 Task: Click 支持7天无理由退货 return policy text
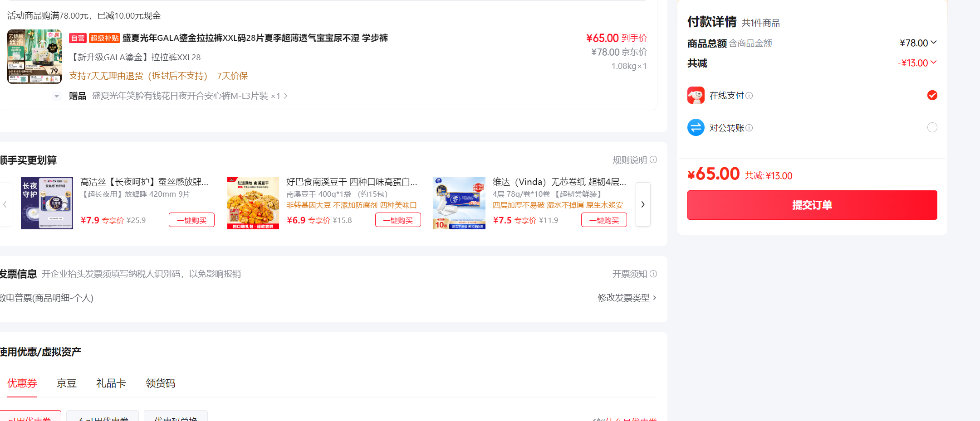pyautogui.click(x=138, y=76)
